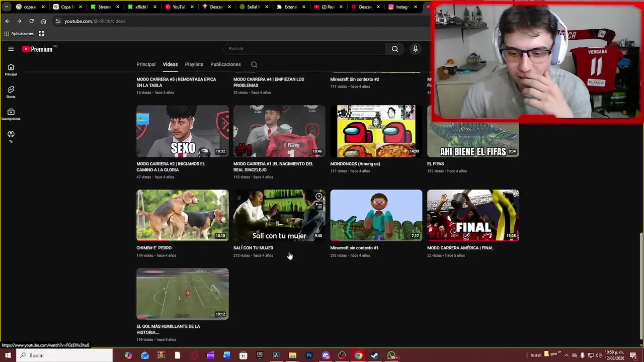Viewport: 644px width, 362px height.
Task: Play the Among Us thumbnail video
Action: [376, 131]
